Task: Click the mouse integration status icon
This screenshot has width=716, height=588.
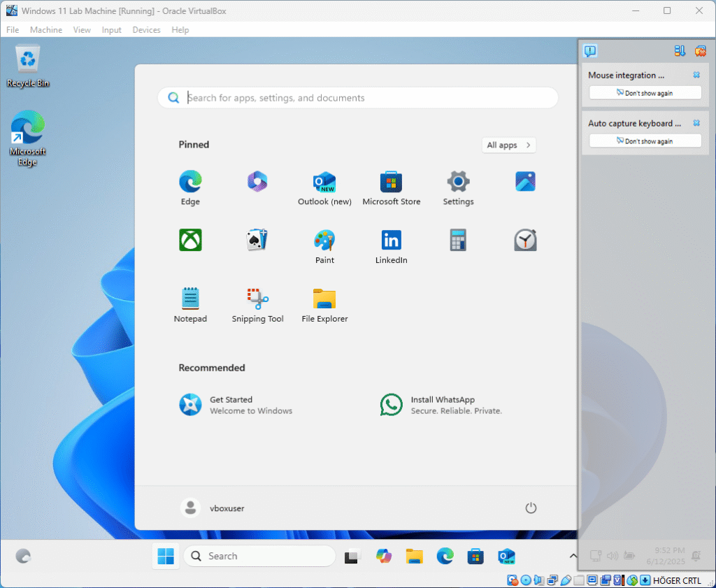Action: pyautogui.click(x=632, y=580)
